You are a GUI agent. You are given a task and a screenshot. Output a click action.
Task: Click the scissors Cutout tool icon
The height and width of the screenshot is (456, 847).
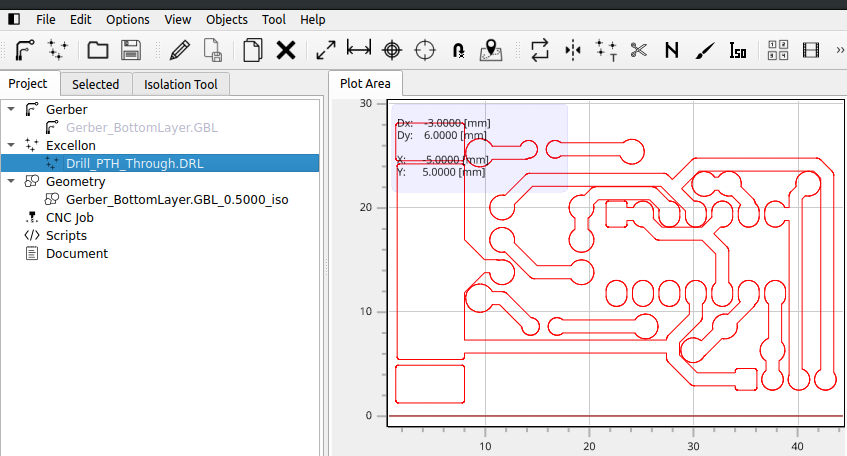click(638, 50)
